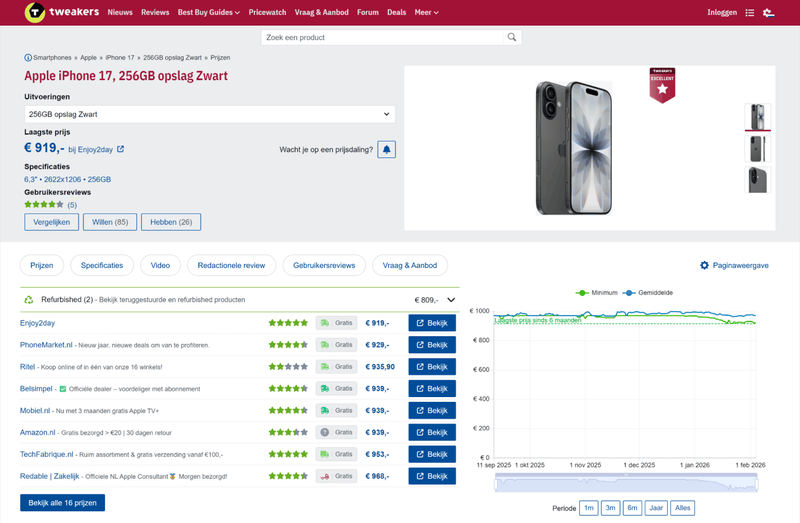
Task: Click Bekijk alle 16 prijzen button
Action: pyautogui.click(x=63, y=503)
